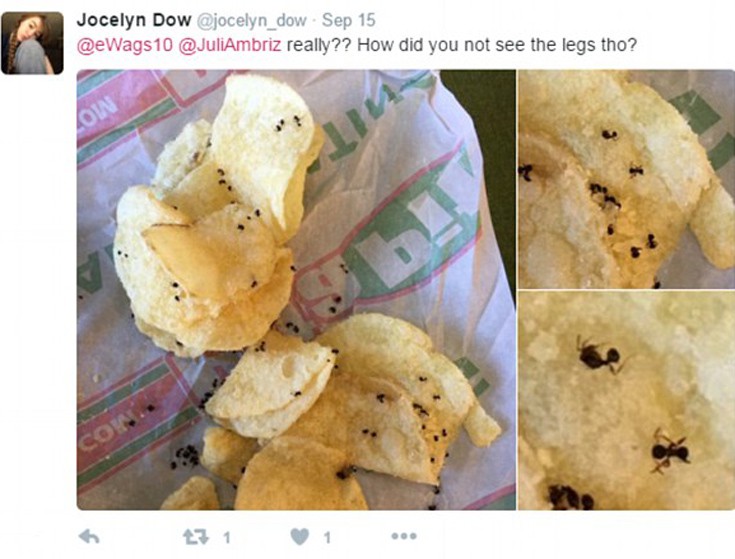Retweet this tweet using the retweet icon
This screenshot has height=559, width=735.
[195, 537]
